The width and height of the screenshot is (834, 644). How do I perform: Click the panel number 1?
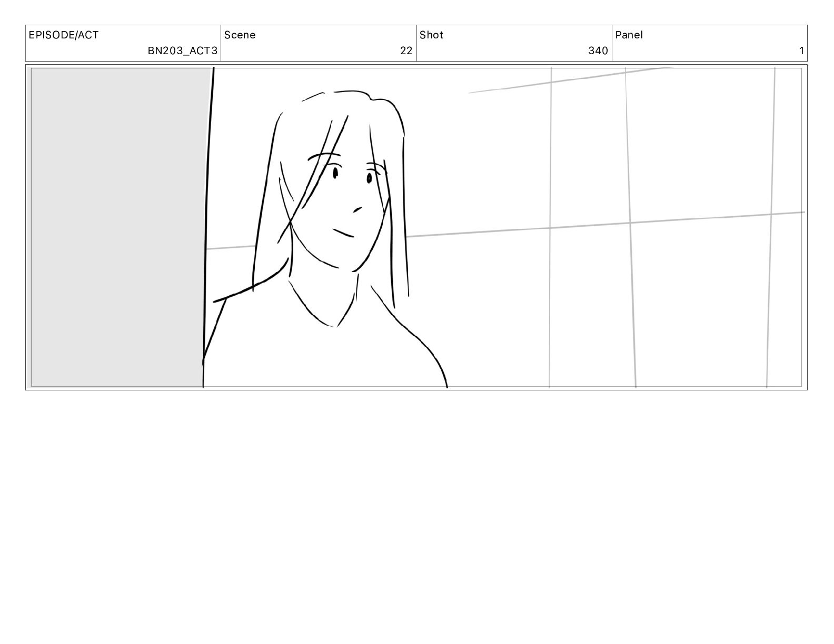(x=801, y=51)
